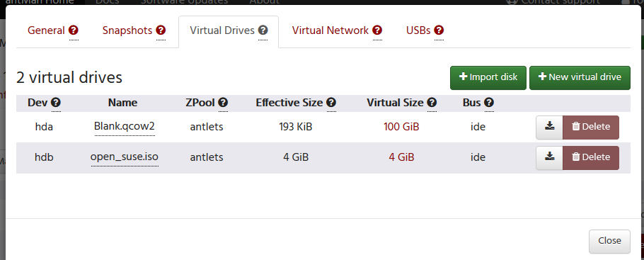Image resolution: width=644 pixels, height=260 pixels.
Task: Click the help icon beside Virtual Network
Action: coord(377,30)
